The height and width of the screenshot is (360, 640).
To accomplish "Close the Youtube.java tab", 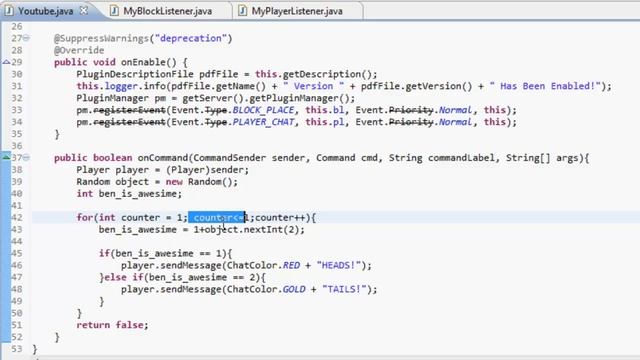I will 84,11.
